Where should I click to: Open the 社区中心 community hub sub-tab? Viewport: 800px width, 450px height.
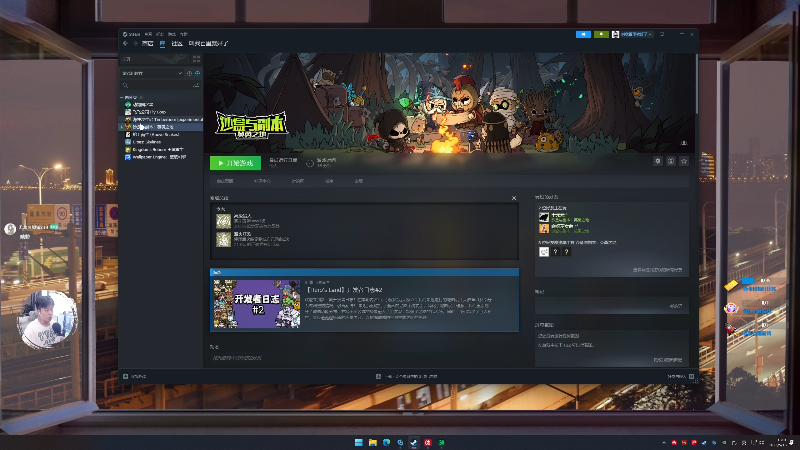click(262, 181)
